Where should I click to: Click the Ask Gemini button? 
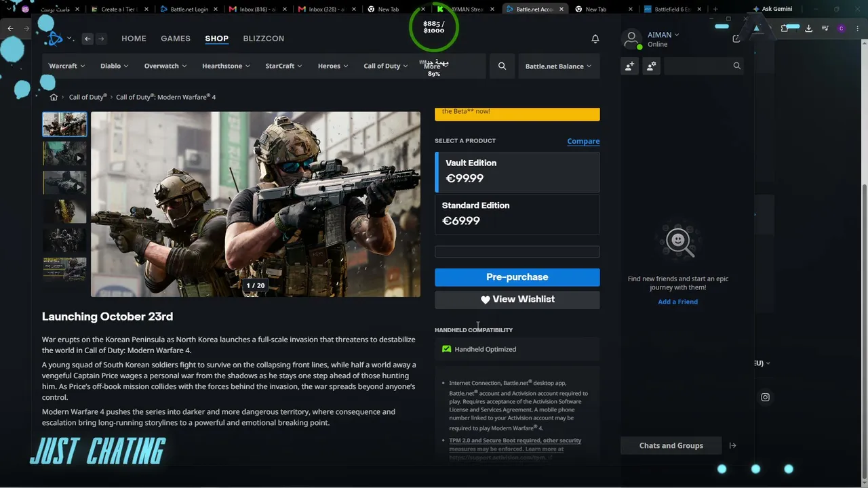(772, 9)
